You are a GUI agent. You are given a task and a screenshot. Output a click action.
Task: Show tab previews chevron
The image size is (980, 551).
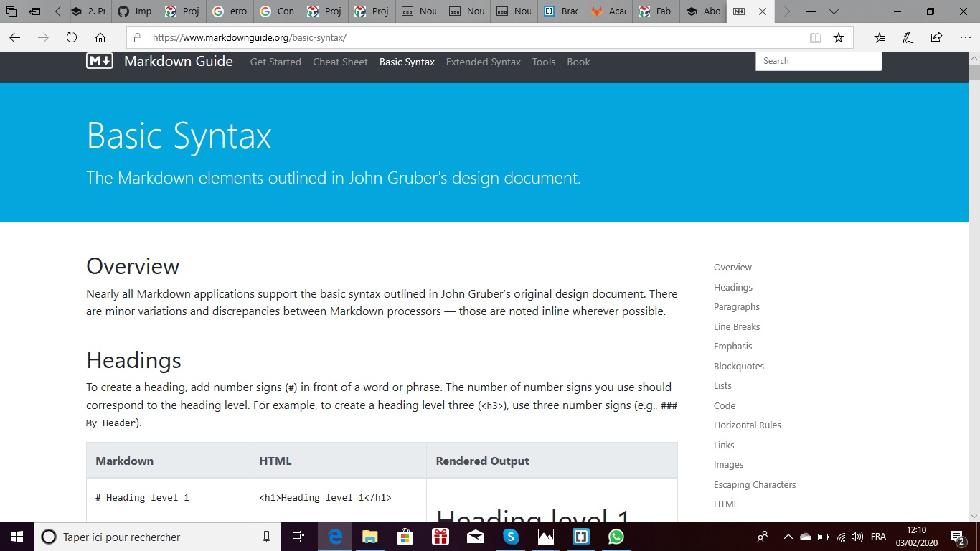click(834, 11)
